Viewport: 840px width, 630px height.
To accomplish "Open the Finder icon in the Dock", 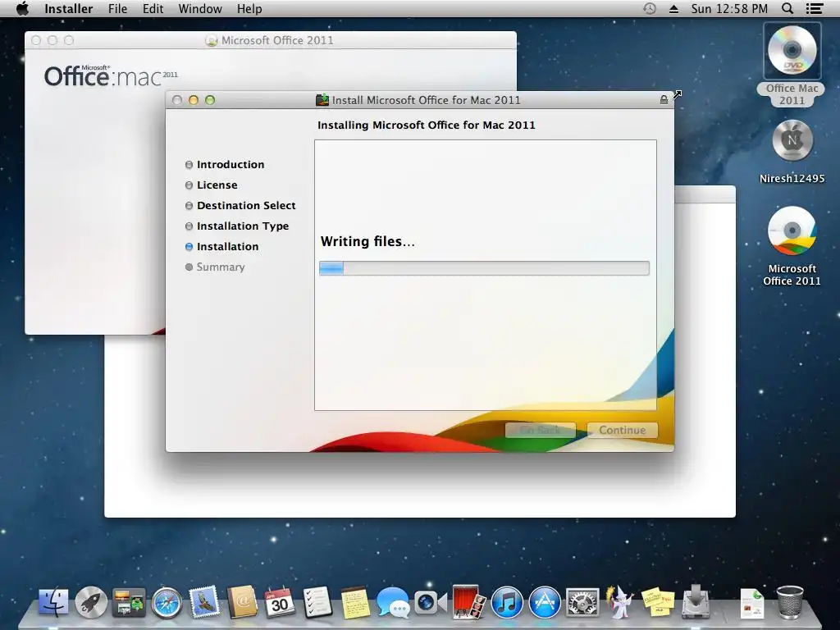I will tap(53, 601).
